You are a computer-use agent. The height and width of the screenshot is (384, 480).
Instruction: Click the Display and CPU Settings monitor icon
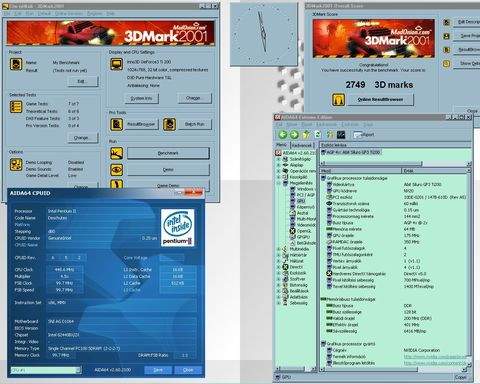117,64
